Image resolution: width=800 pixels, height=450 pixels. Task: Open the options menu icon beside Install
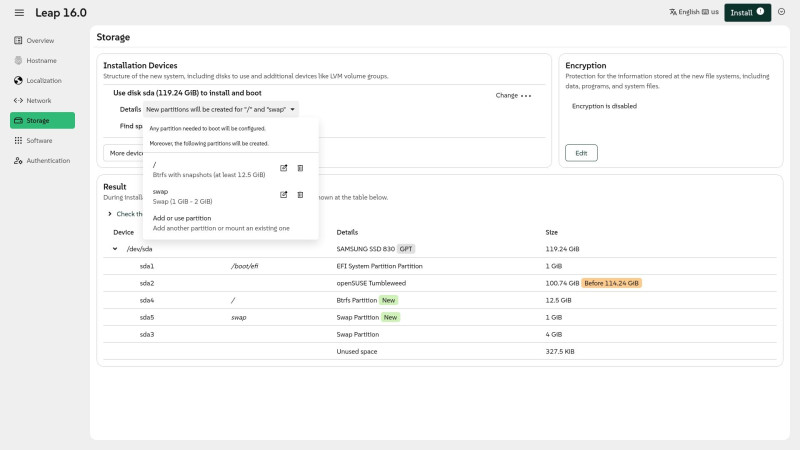782,12
